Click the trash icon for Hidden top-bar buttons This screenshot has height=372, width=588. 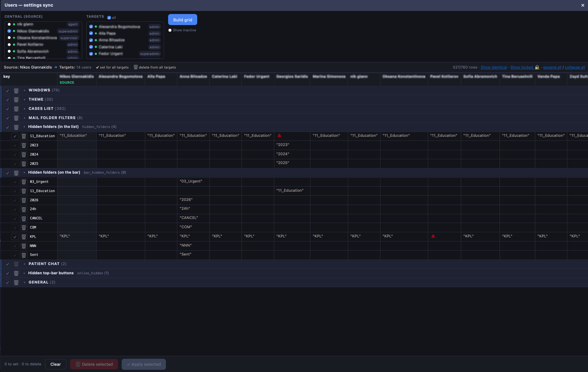(16, 273)
